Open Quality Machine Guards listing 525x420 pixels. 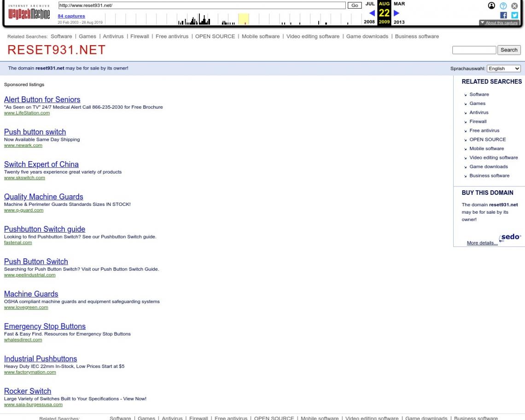[44, 197]
